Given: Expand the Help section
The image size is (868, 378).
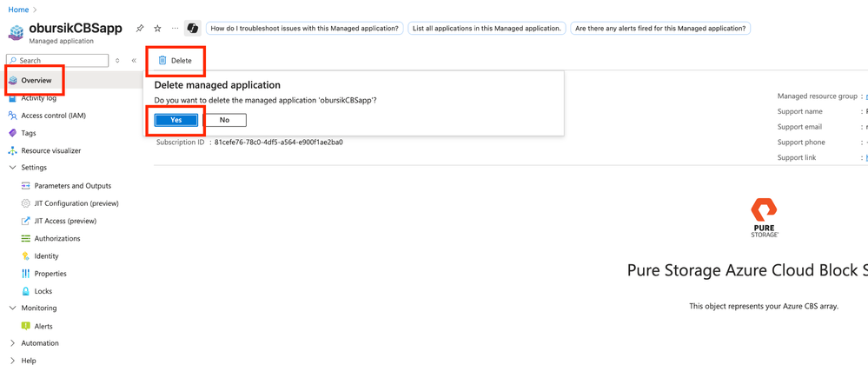Looking at the screenshot, I should point(12,361).
